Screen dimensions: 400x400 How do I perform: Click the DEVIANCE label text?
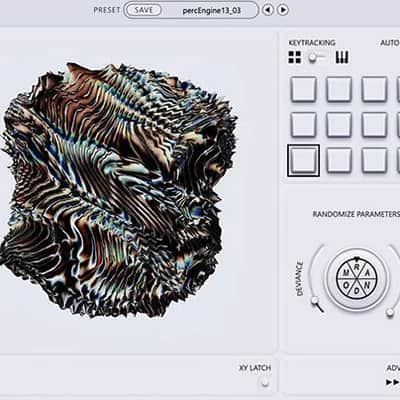click(x=300, y=279)
